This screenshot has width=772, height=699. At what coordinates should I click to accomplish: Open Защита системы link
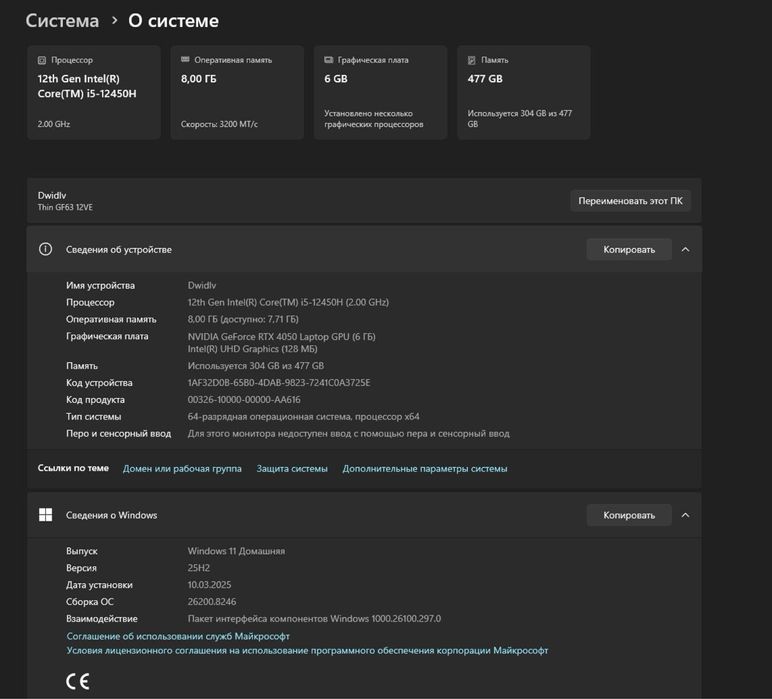[x=292, y=469]
